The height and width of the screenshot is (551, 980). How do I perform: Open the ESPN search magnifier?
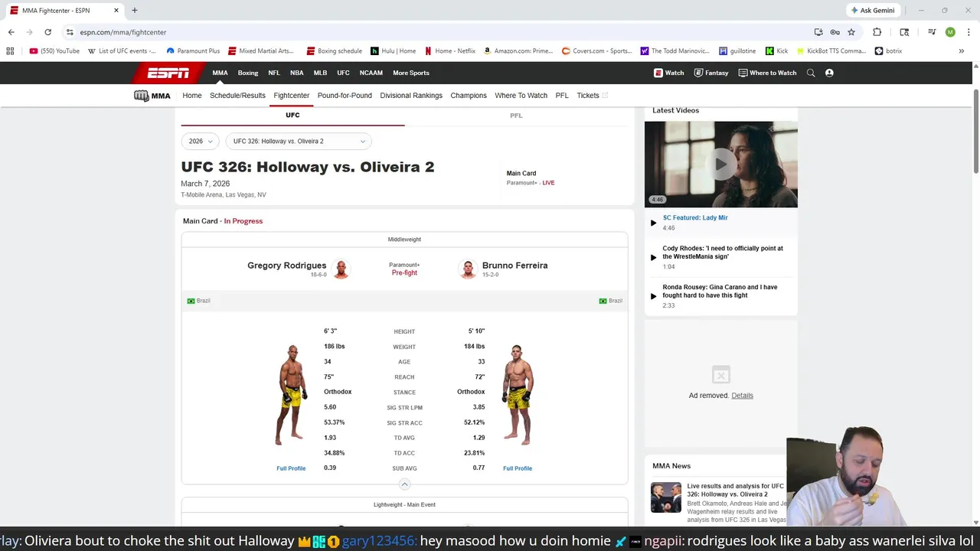(811, 73)
